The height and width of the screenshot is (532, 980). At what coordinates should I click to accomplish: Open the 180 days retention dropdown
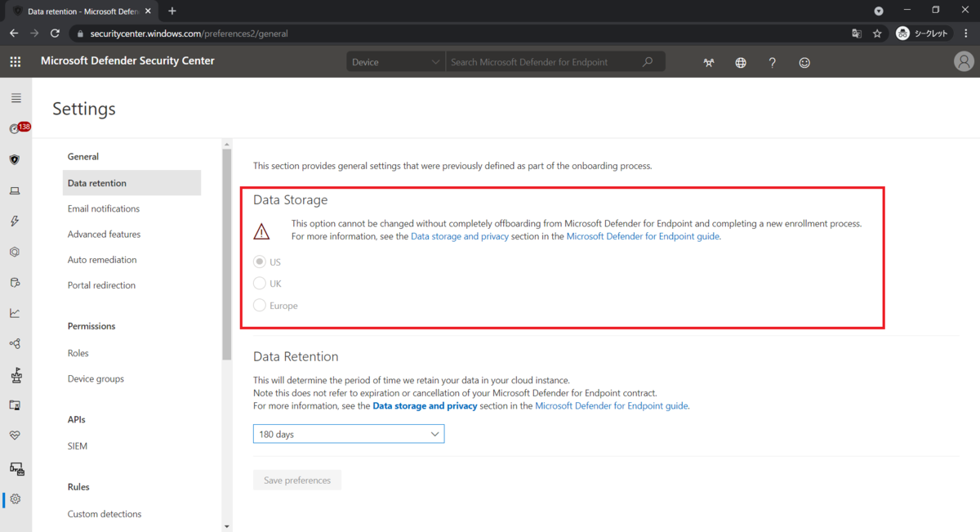(x=349, y=434)
